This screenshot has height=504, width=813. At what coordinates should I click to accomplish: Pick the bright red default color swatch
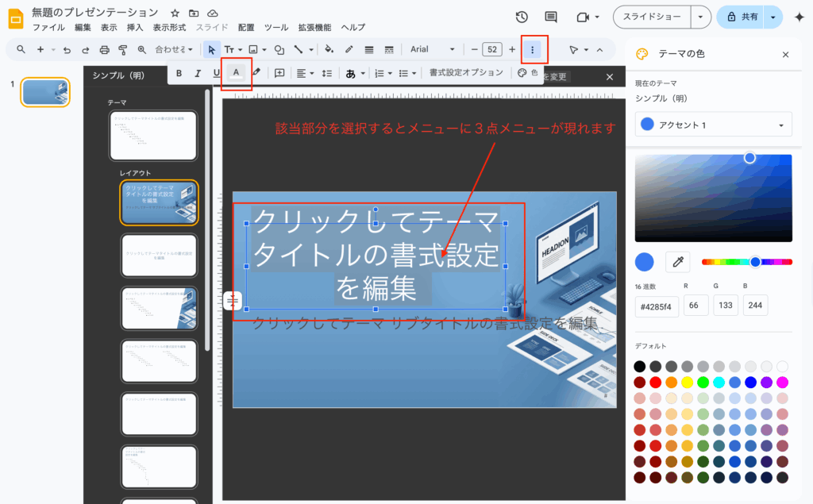656,383
